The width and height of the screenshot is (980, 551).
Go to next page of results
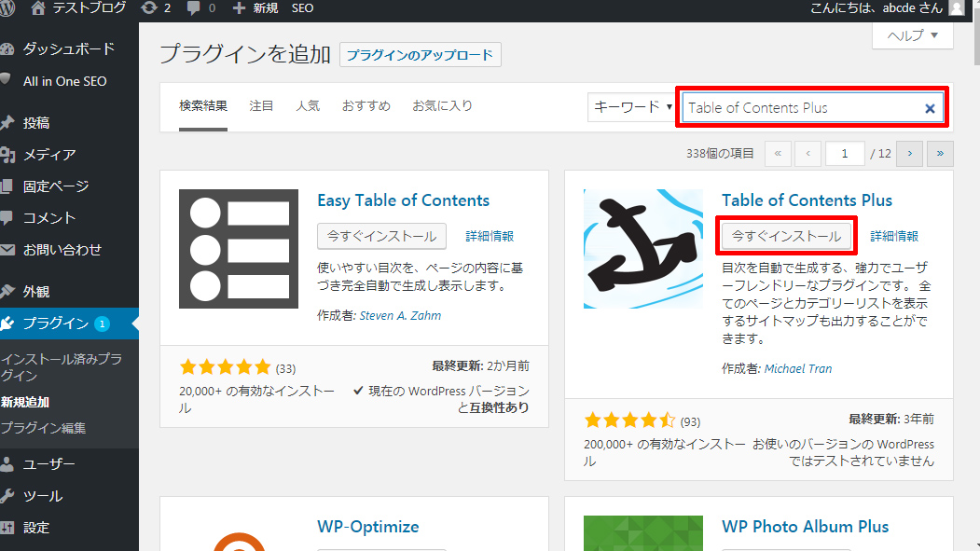[x=909, y=154]
